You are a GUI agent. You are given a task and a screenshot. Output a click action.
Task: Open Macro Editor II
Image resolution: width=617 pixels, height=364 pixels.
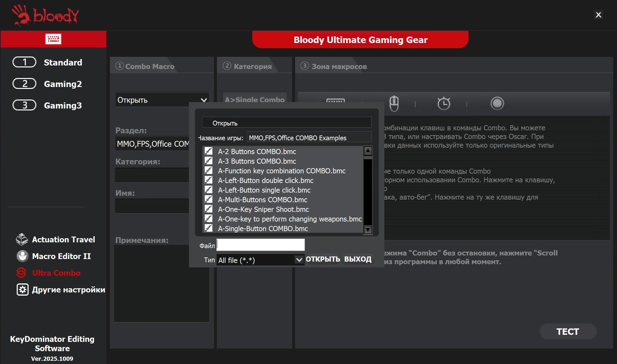coord(54,256)
